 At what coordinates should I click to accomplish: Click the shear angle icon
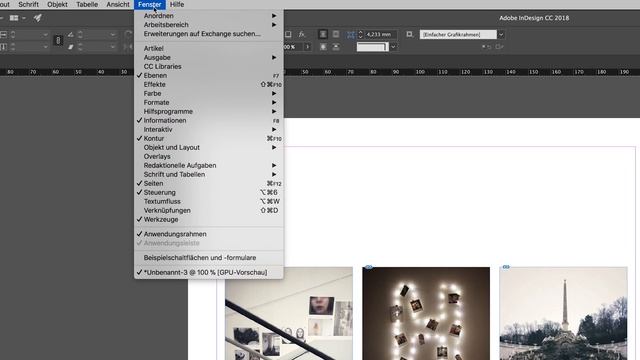click(71, 47)
